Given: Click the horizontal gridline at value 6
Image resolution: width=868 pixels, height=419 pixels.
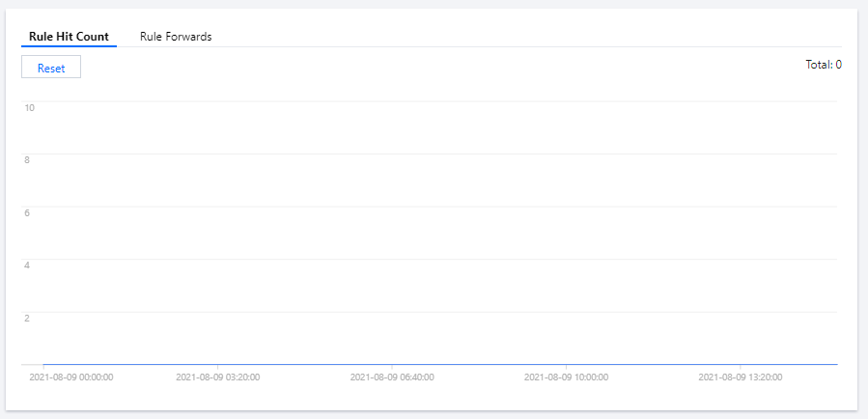Looking at the screenshot, I should coord(434,207).
